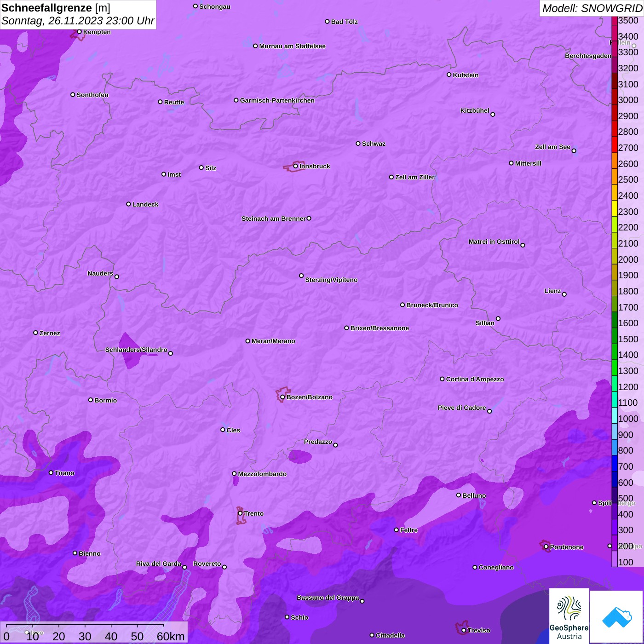
Task: Select the Innsbruck city marker dot
Action: (296, 166)
